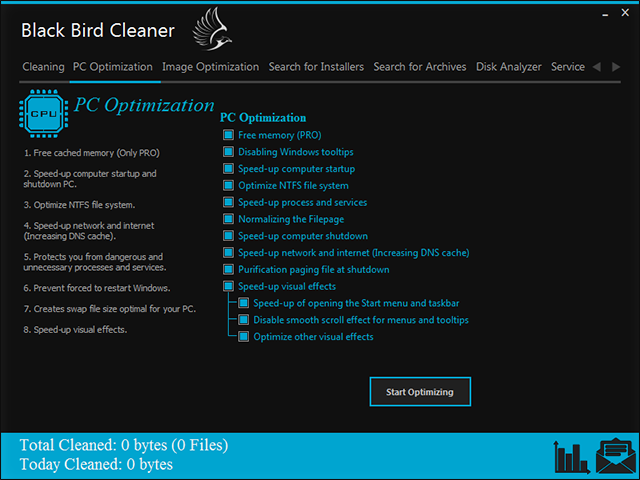Toggle Disable smooth scroll effect checkbox
Image resolution: width=640 pixels, height=480 pixels.
(x=244, y=320)
